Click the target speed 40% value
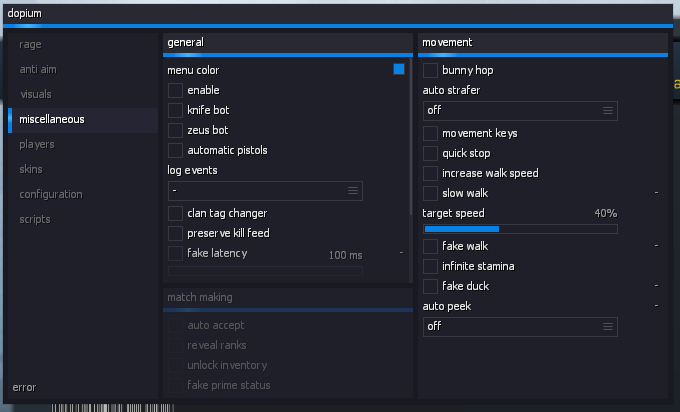 click(605, 213)
